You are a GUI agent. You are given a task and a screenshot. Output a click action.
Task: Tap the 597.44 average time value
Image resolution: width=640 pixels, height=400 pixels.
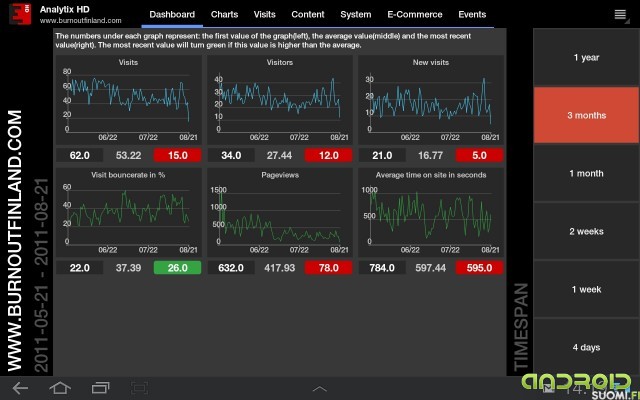(431, 268)
